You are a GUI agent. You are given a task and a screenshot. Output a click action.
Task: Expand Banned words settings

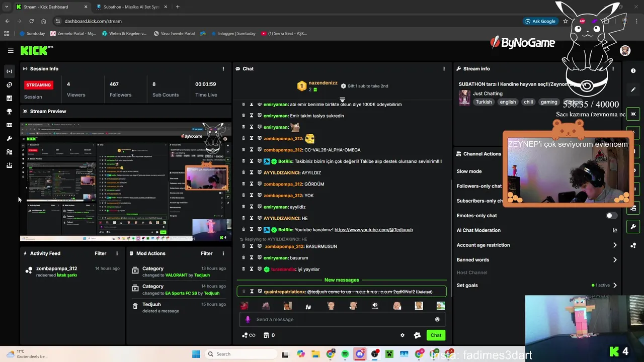click(x=615, y=260)
